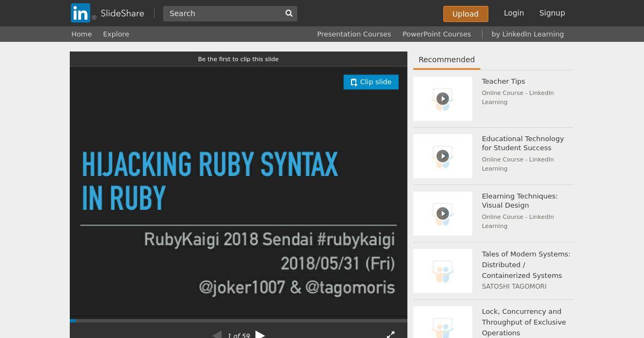
Task: Click author name SATOSHI TAGOMORI
Action: [x=514, y=286]
